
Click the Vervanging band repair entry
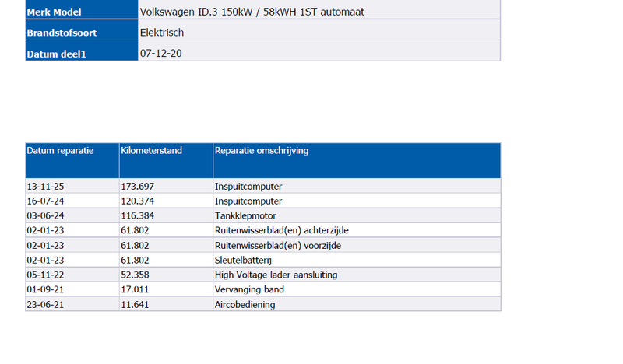pos(249,289)
